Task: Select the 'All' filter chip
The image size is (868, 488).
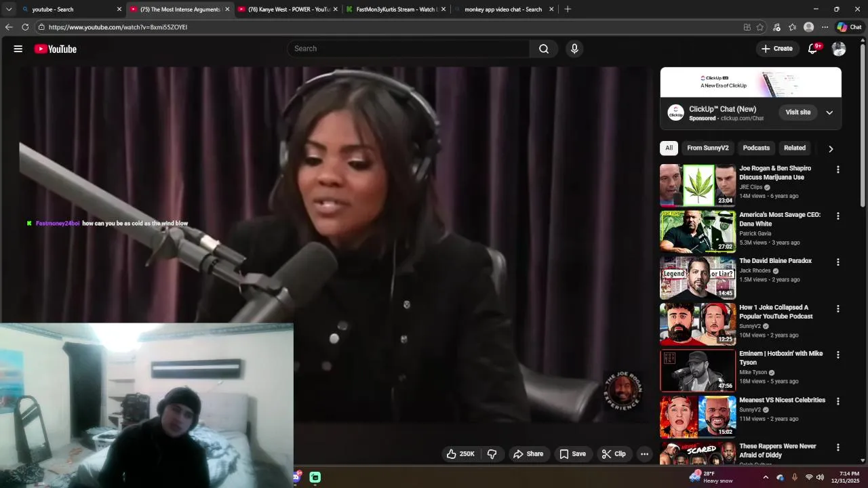Action: (x=669, y=148)
